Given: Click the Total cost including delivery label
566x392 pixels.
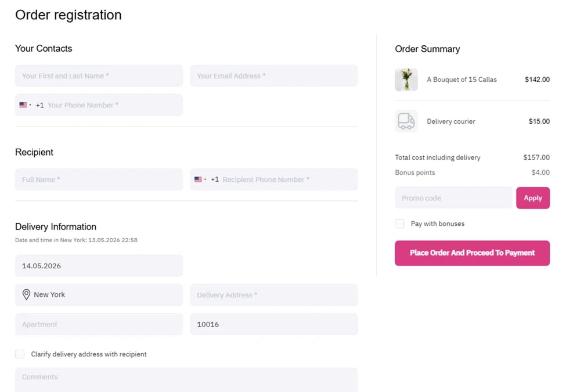Looking at the screenshot, I should point(438,157).
